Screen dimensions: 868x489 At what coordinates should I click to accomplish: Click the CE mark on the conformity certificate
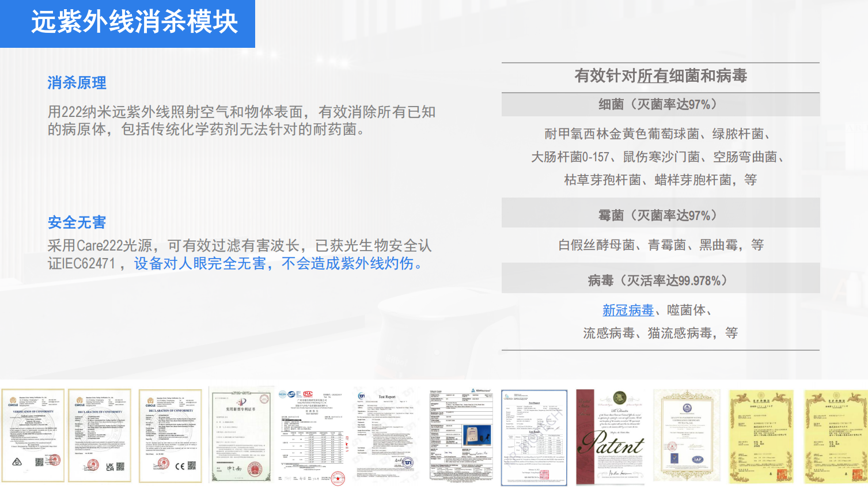point(180,467)
